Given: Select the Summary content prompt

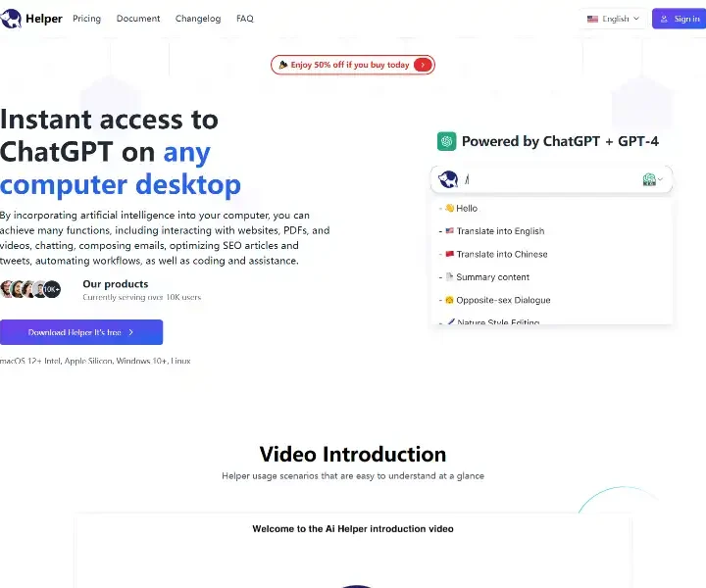Looking at the screenshot, I should [x=551, y=277].
